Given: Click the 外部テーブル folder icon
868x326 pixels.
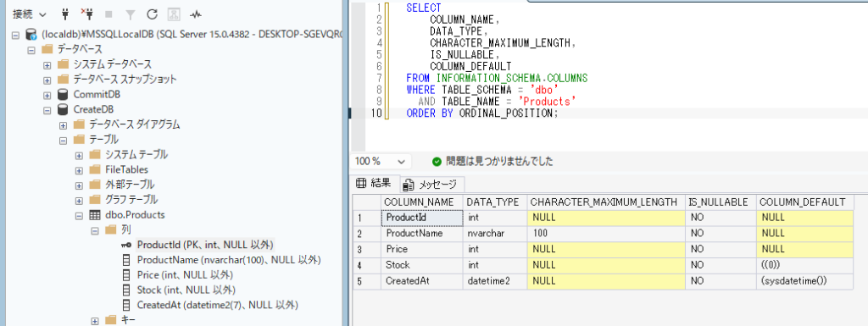Looking at the screenshot, I should [94, 184].
